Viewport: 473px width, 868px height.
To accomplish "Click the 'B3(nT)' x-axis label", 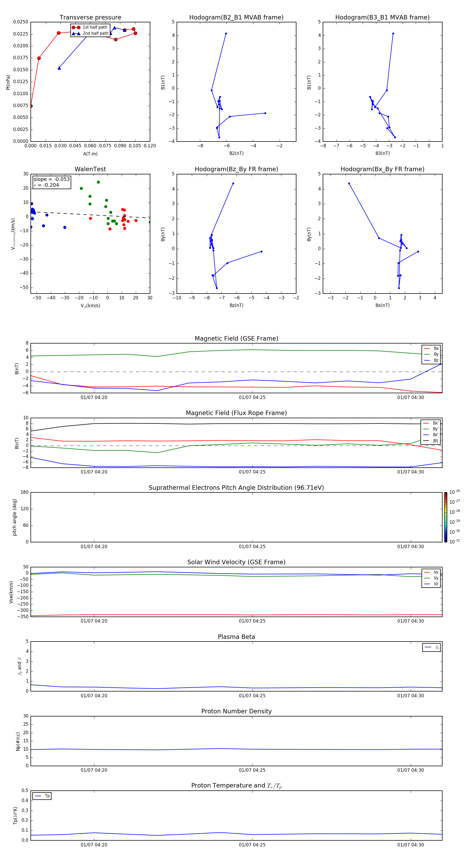I will point(382,153).
